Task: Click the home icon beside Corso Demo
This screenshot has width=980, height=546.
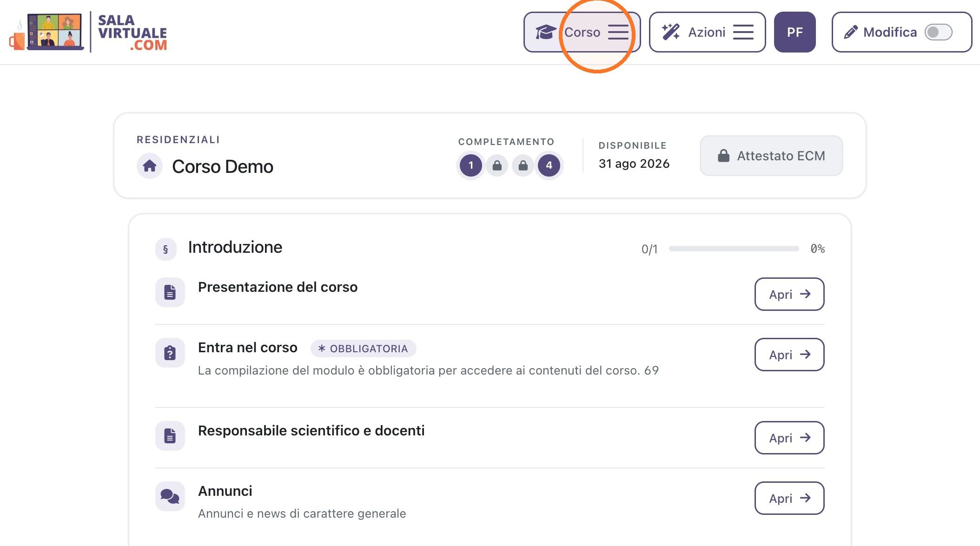Action: pos(150,166)
